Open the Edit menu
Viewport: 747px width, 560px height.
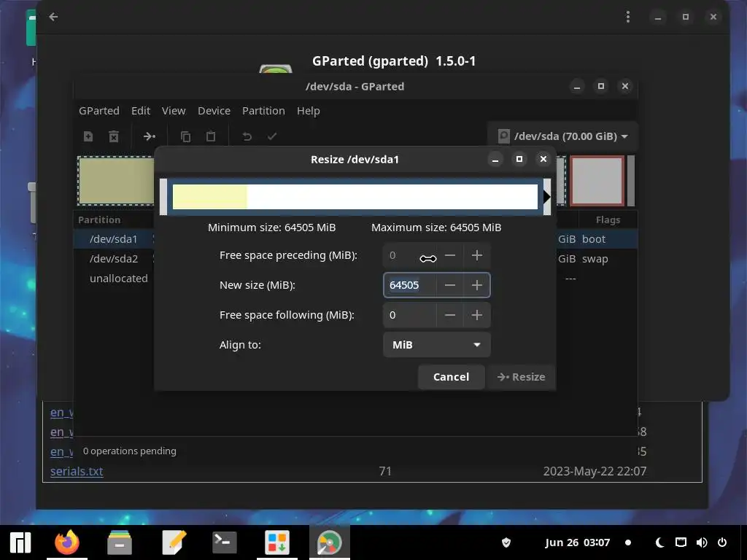click(141, 111)
